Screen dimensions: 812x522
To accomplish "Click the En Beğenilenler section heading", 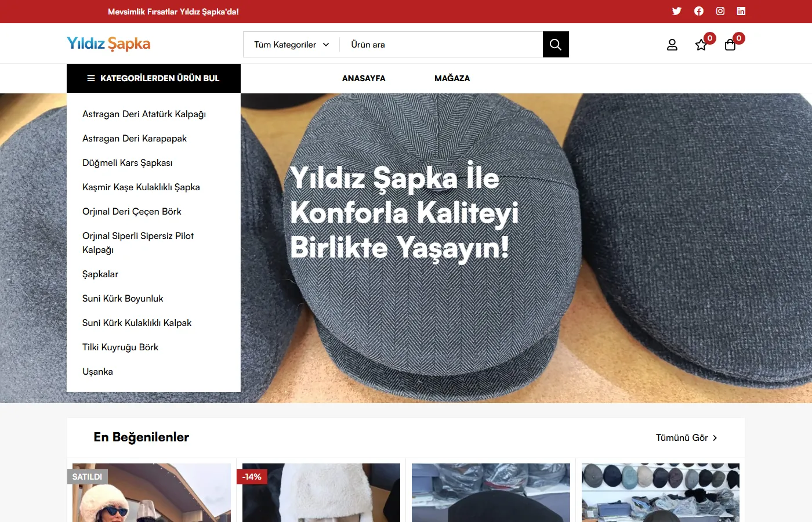I will coord(142,437).
